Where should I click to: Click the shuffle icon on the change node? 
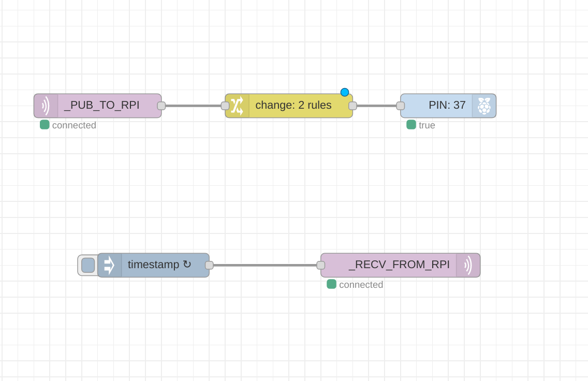tap(237, 105)
